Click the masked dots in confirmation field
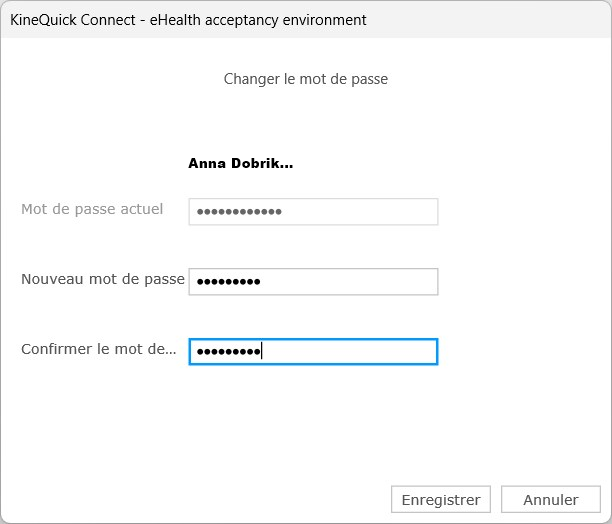The image size is (612, 524). pyautogui.click(x=228, y=352)
